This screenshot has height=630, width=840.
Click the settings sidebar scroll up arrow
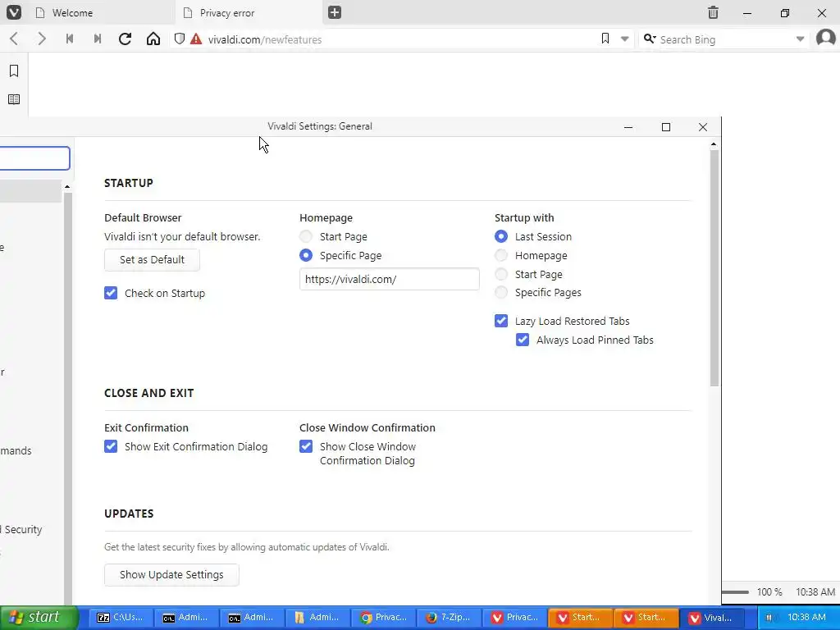[67, 187]
